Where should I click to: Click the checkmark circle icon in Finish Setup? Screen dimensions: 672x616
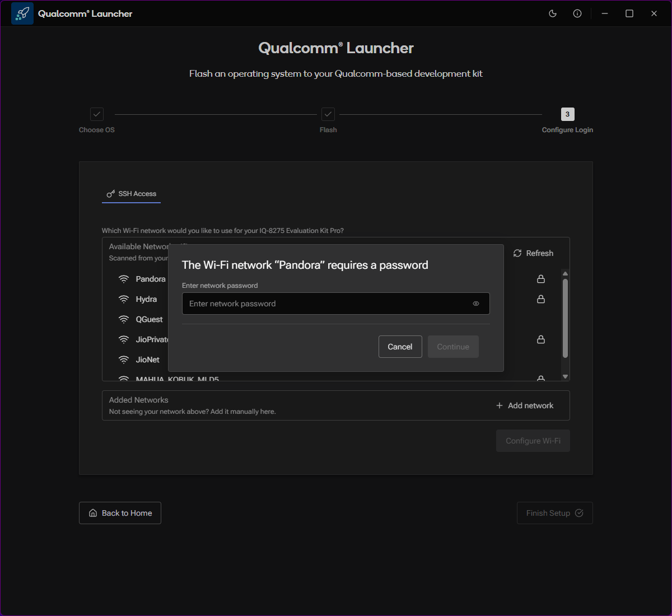[579, 513]
